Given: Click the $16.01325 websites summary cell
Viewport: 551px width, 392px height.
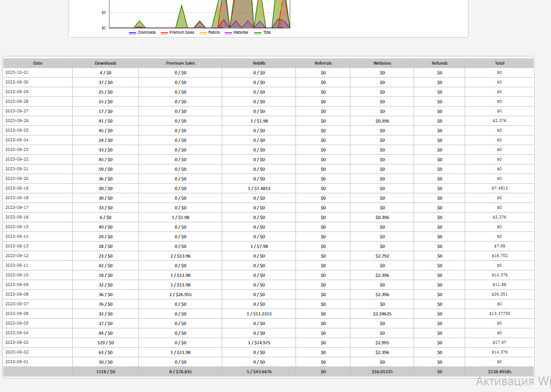Looking at the screenshot, I should coord(382,372).
